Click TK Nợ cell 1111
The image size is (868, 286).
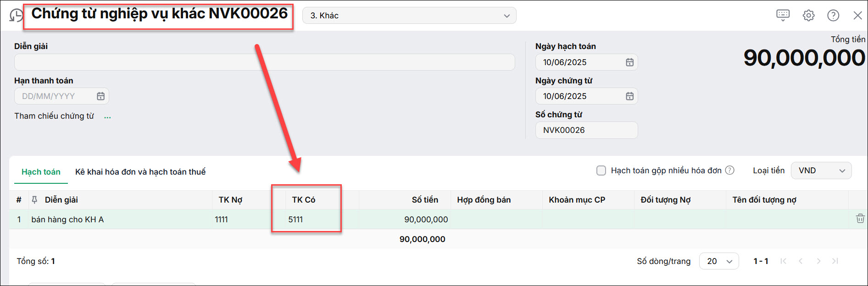pos(249,220)
